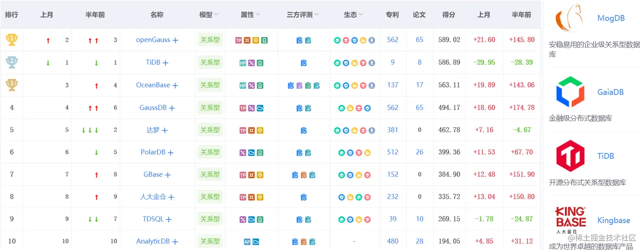Image resolution: width=644 pixels, height=250 pixels.
Task: Click the blue shield icon in OceanBase ecosystem
Action: coord(346,86)
